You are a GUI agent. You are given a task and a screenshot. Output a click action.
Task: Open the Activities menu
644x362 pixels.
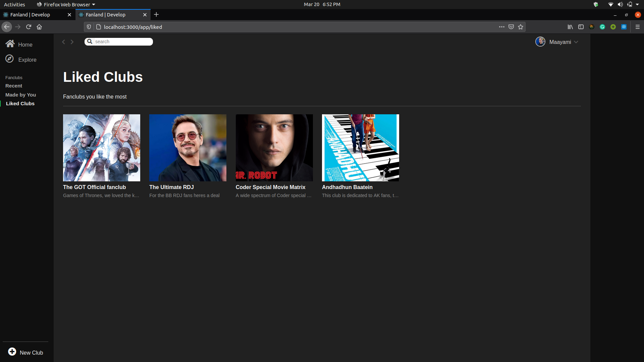point(14,4)
